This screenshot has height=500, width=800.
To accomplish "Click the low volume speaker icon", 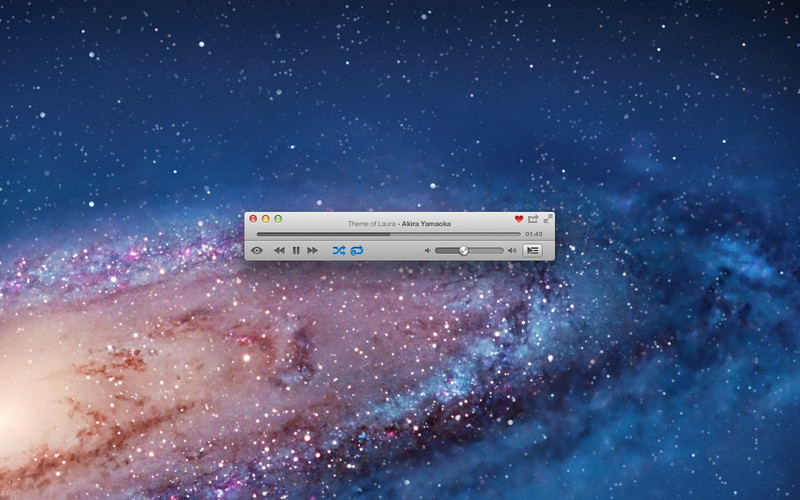I will [428, 250].
